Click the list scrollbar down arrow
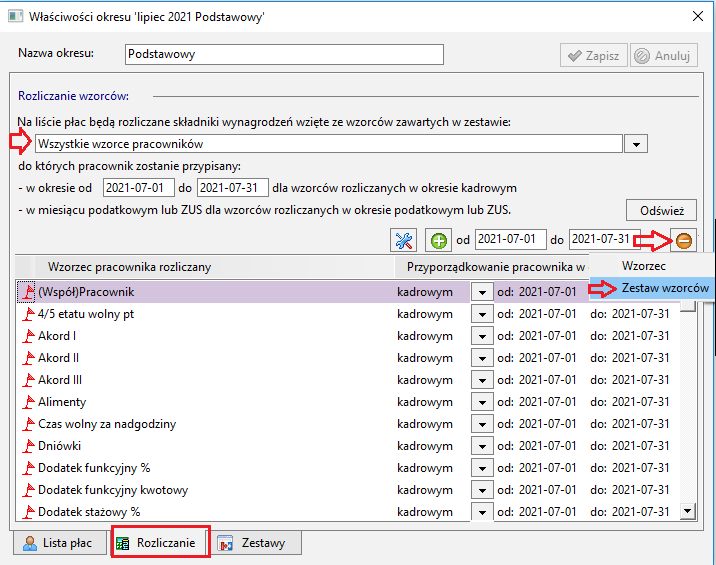Screen dimensions: 716x565 pos(687,511)
